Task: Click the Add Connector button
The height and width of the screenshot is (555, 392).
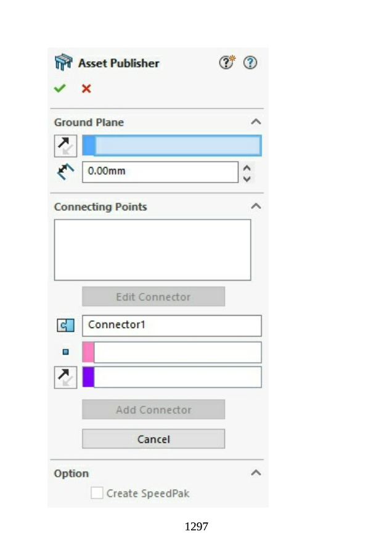Action: (x=153, y=409)
